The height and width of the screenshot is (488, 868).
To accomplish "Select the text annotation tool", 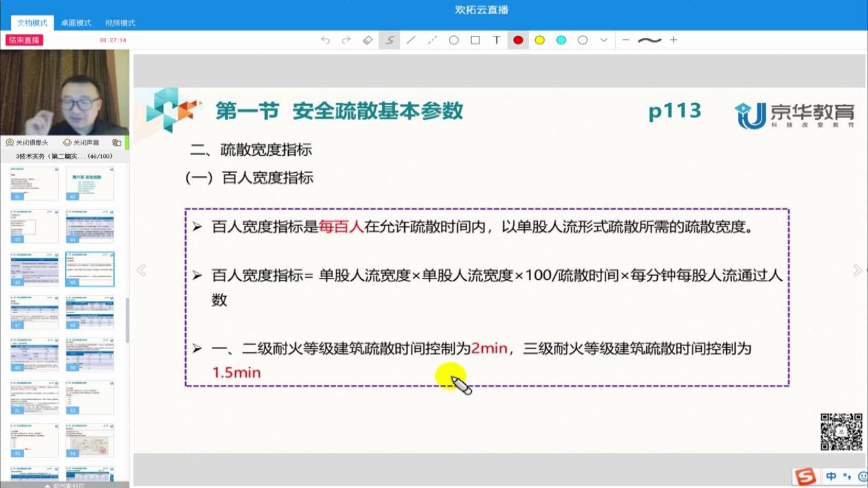I will [x=496, y=40].
